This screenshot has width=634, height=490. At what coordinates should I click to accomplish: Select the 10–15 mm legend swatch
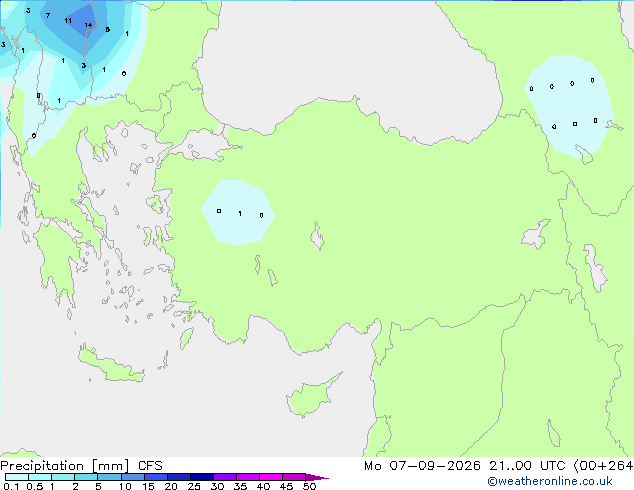(x=132, y=477)
